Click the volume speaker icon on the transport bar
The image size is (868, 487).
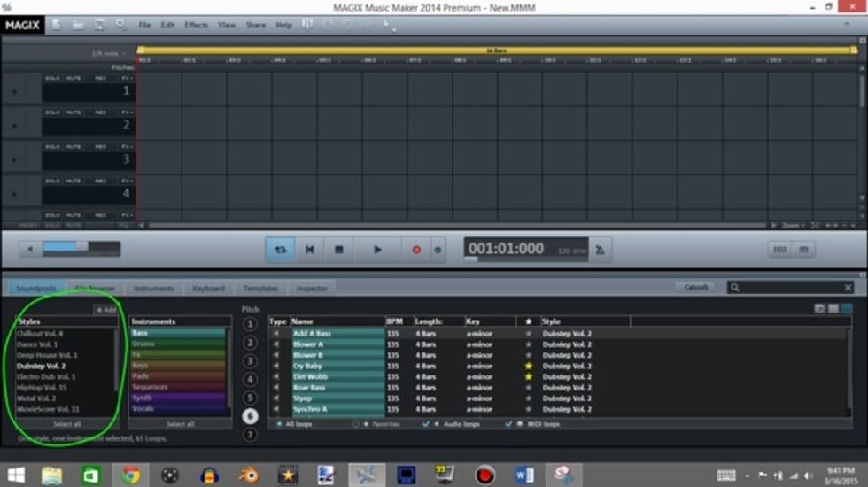[x=30, y=249]
